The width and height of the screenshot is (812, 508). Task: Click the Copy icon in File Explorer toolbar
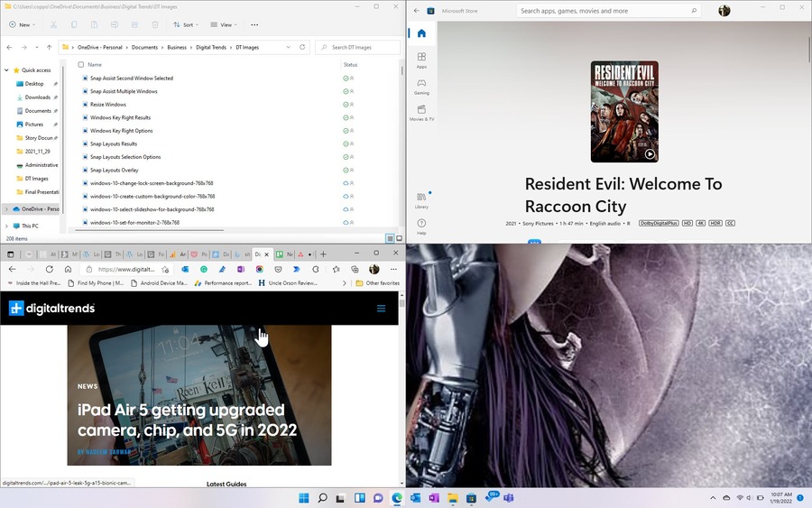[x=74, y=25]
